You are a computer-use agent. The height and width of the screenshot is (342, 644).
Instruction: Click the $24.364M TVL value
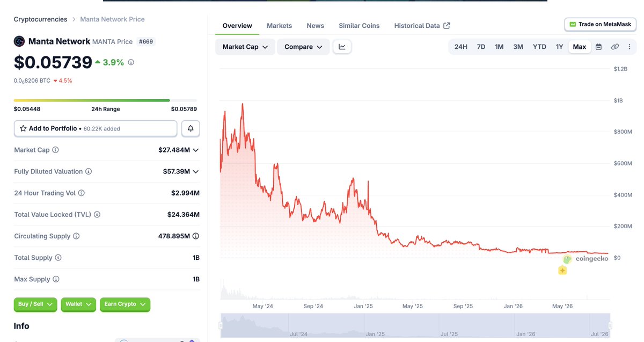coord(184,215)
